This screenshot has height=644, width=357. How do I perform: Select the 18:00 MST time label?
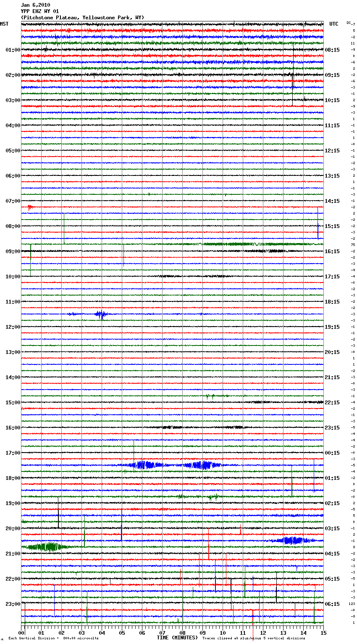[13, 478]
